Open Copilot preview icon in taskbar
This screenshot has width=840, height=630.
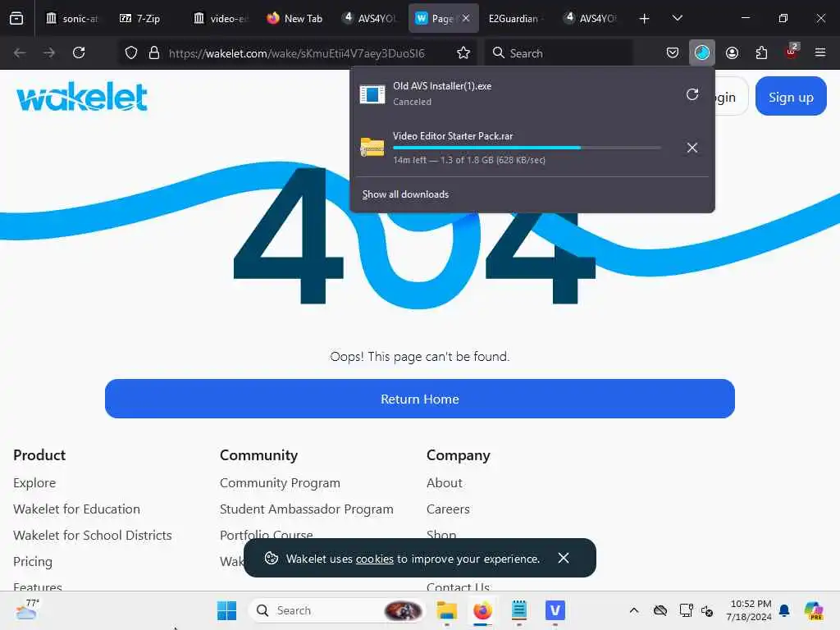coord(814,610)
